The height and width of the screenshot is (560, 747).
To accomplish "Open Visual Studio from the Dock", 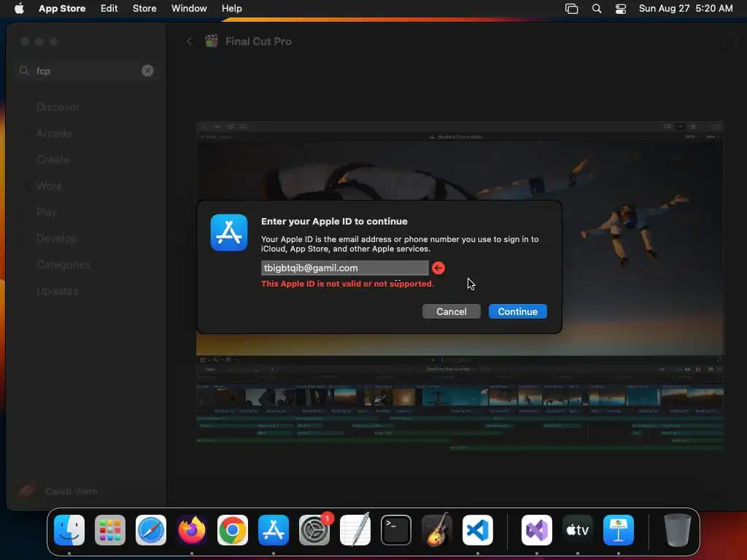I will click(x=537, y=530).
